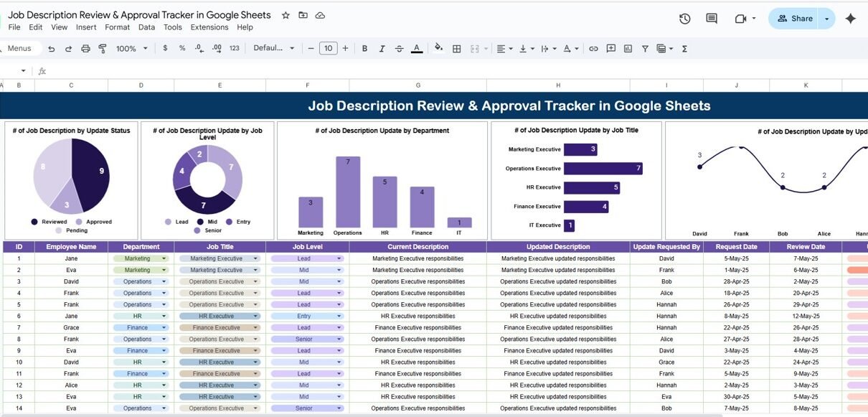Open Department dropdown for ID 1 Jane row
This screenshot has width=868, height=417.
tap(164, 258)
